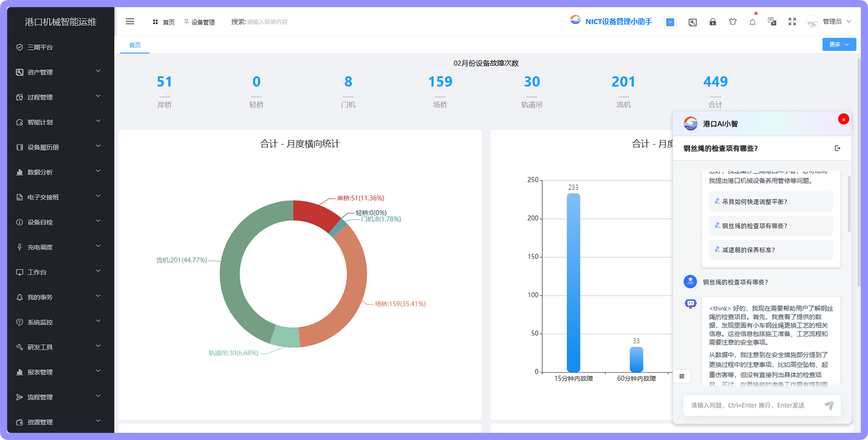868x440 pixels.
Task: Open 设备管理 in top navigation
Action: click(199, 22)
